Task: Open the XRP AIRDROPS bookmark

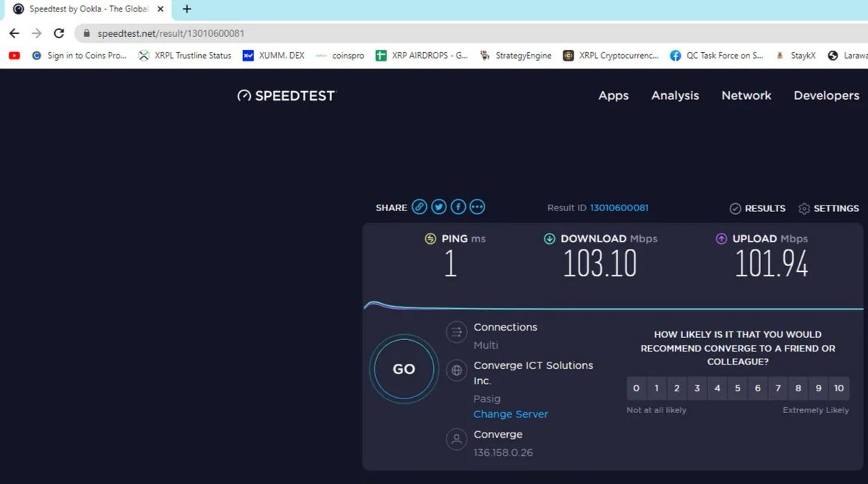Action: [422, 55]
